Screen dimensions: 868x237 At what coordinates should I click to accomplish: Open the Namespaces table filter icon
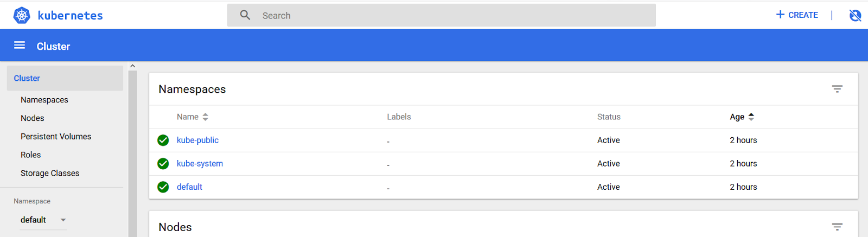point(837,89)
